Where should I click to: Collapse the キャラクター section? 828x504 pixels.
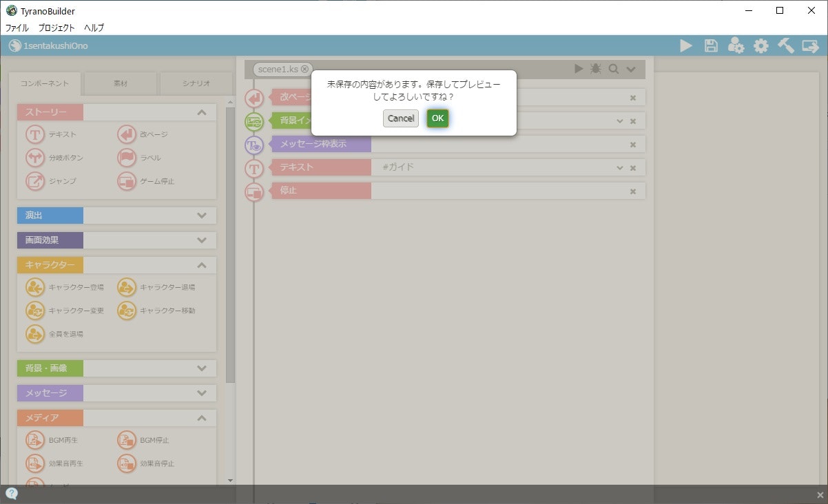pyautogui.click(x=202, y=265)
